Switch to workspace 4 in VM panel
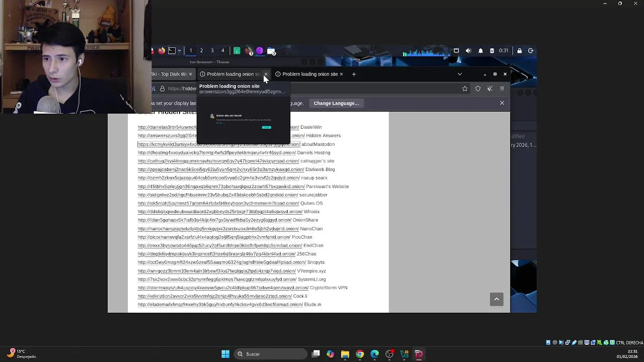Screen dimensions: 644x362 [x=223, y=51]
